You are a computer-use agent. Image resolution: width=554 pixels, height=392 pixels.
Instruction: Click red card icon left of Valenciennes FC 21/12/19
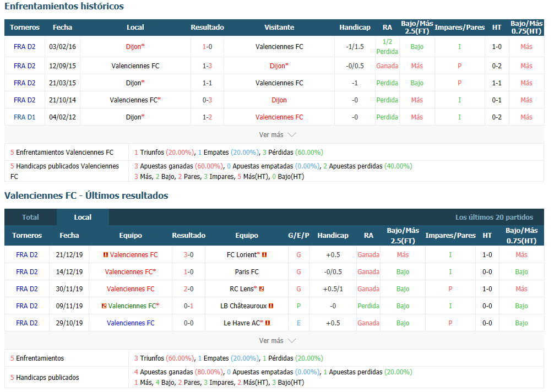(105, 254)
